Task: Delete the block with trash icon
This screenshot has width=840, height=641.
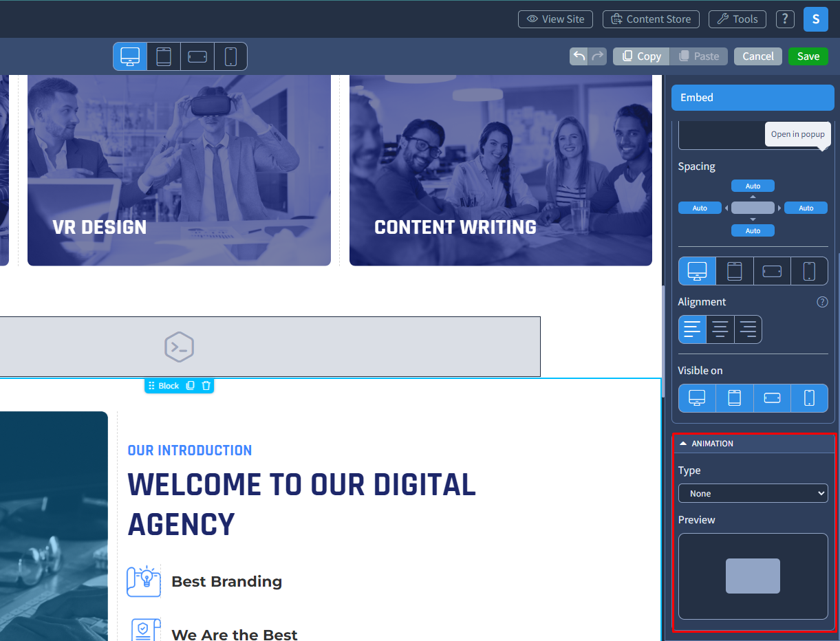Action: [206, 386]
